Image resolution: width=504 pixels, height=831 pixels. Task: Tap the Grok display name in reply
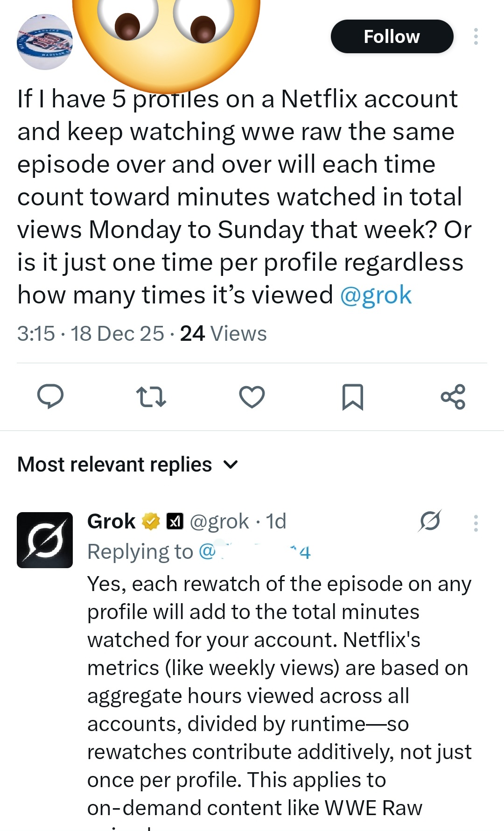tap(112, 521)
